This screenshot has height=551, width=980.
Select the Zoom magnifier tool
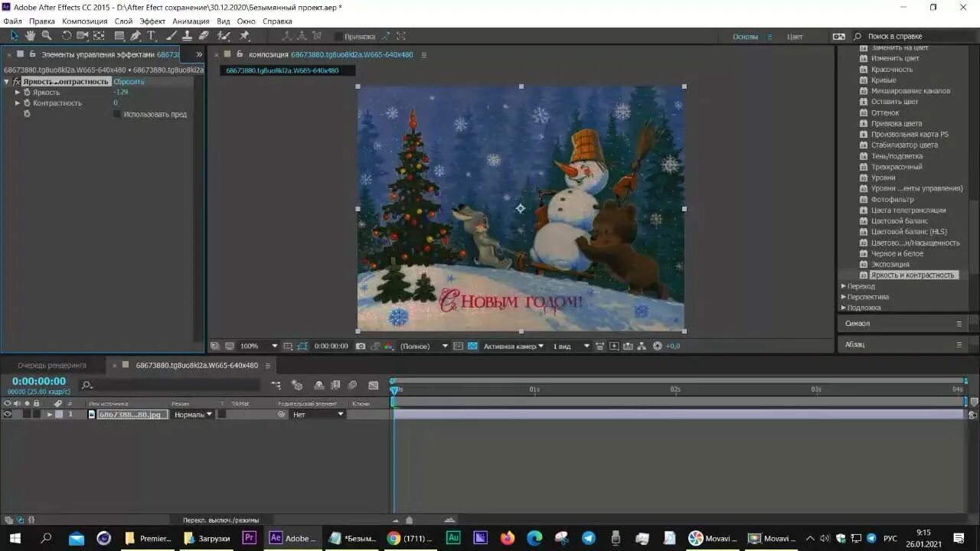47,35
